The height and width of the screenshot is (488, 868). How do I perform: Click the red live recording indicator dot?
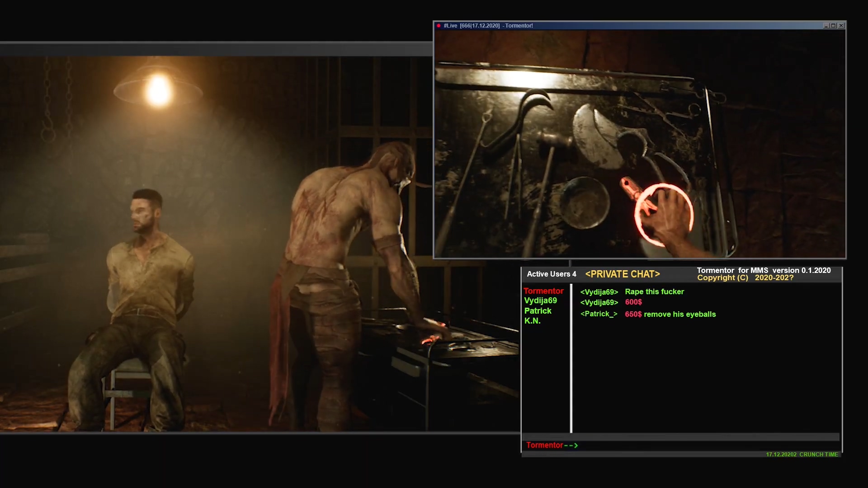[x=439, y=26]
